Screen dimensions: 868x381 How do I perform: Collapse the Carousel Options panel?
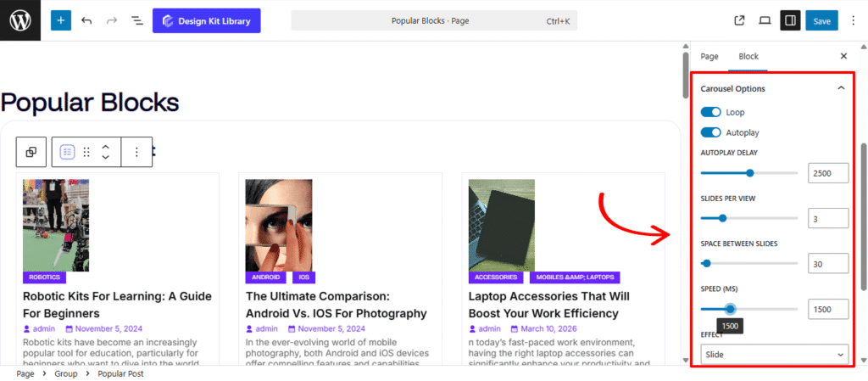pos(841,88)
